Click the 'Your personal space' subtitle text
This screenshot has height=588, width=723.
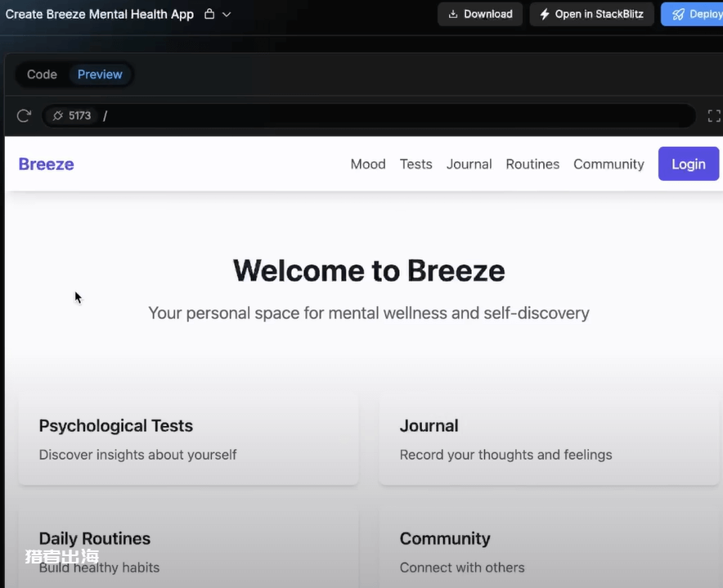tap(369, 313)
